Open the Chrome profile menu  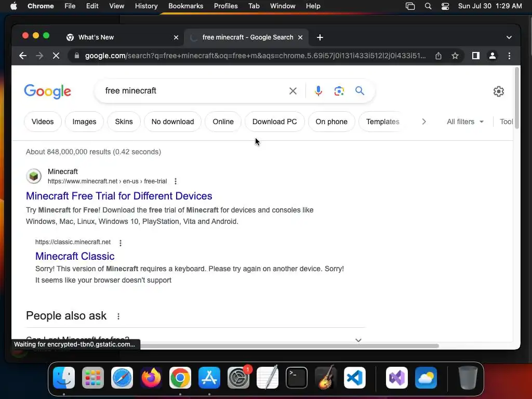pyautogui.click(x=493, y=56)
